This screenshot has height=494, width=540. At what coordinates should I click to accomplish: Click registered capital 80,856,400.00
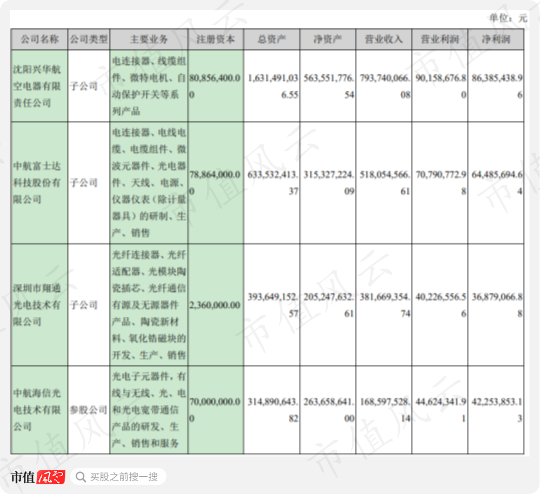(215, 86)
